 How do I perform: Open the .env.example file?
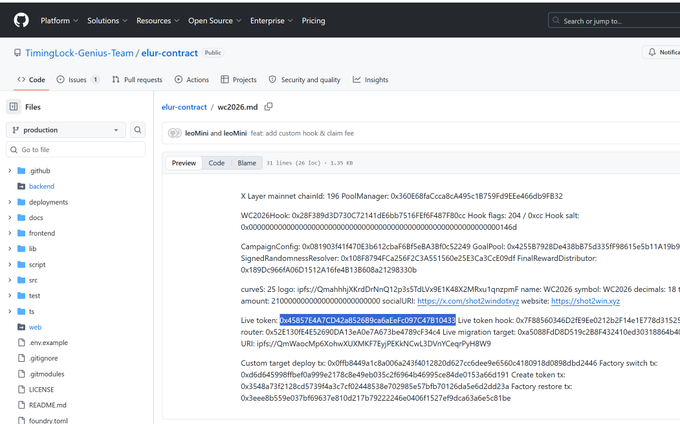48,343
